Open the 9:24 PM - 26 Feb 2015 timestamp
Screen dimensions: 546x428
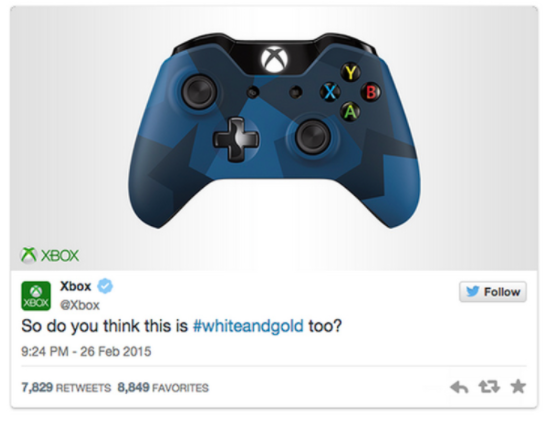[x=86, y=351]
